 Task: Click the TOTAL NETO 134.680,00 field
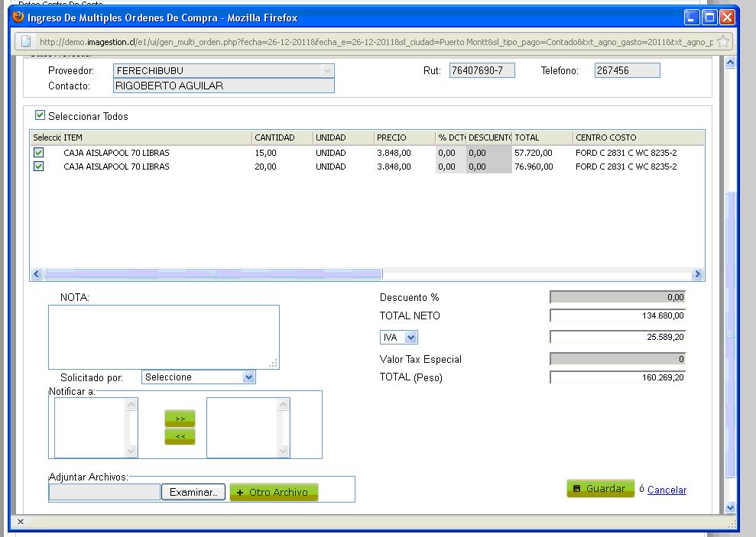coord(618,315)
